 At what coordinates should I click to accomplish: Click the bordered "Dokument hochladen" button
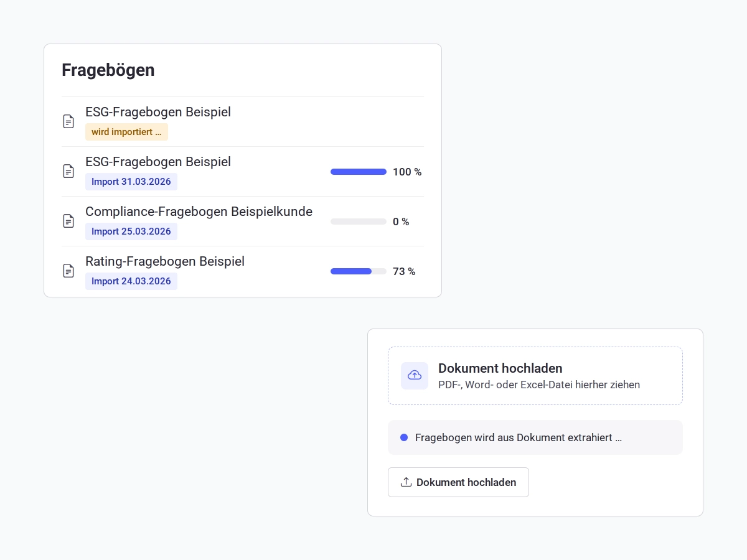click(x=458, y=482)
